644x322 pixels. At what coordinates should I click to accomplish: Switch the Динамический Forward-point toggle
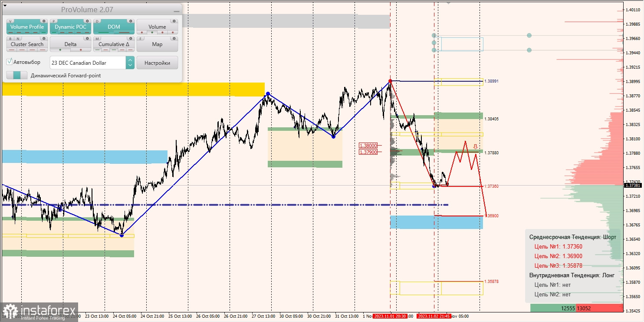pyautogui.click(x=17, y=75)
